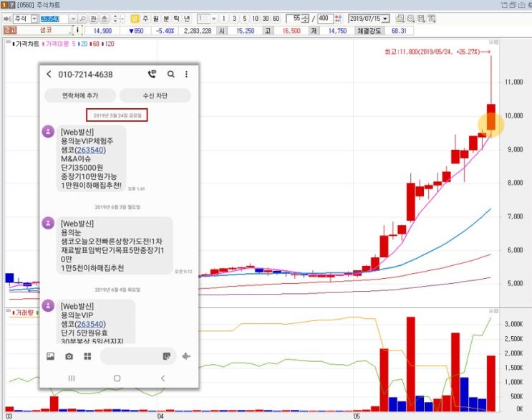Viewport: 532px width, 420px height.
Task: Open chart settings gear icon in toolbar
Action: pyautogui.click(x=410, y=19)
